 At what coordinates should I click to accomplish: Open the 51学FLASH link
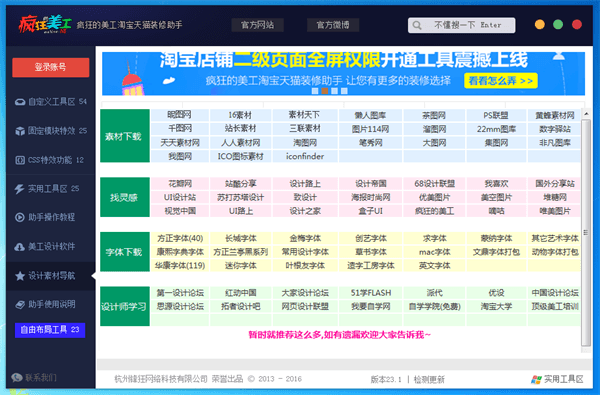pos(370,293)
